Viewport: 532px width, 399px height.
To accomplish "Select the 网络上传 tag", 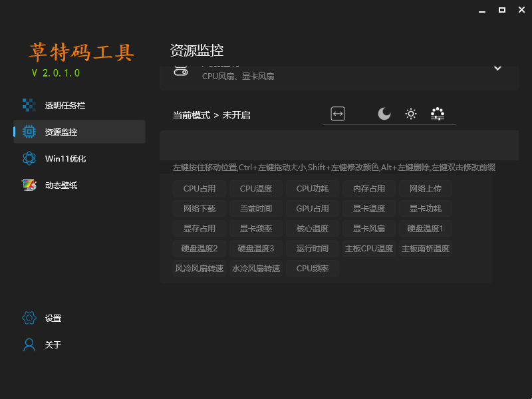I will [x=426, y=189].
